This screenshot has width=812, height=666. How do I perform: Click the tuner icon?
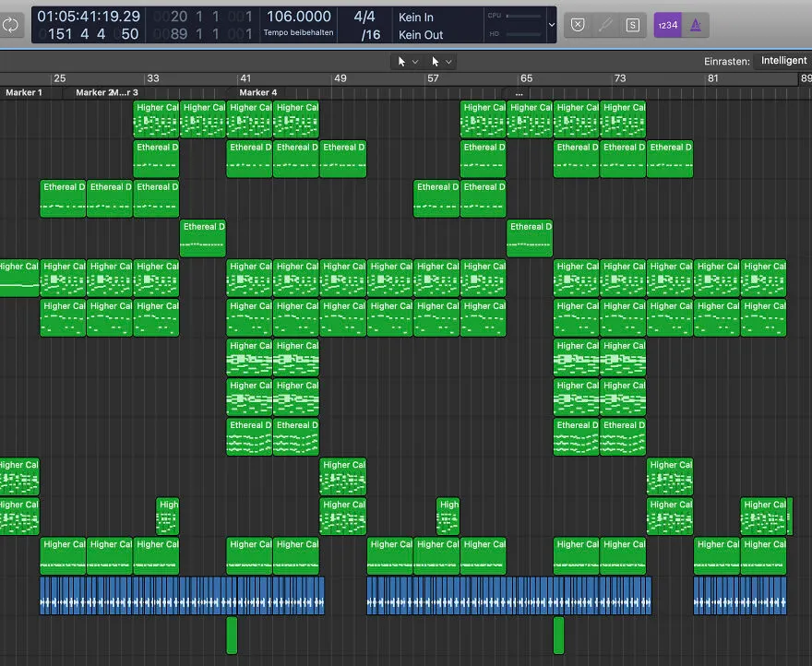click(605, 25)
